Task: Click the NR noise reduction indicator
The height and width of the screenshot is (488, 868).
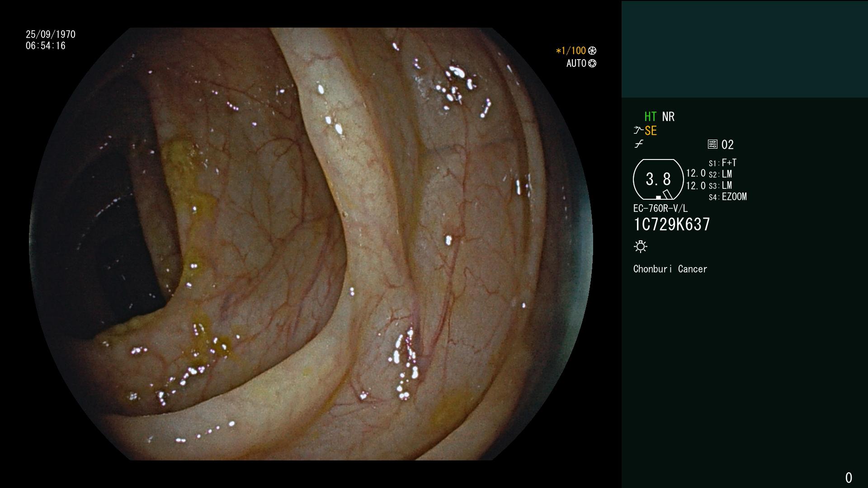Action: (668, 117)
